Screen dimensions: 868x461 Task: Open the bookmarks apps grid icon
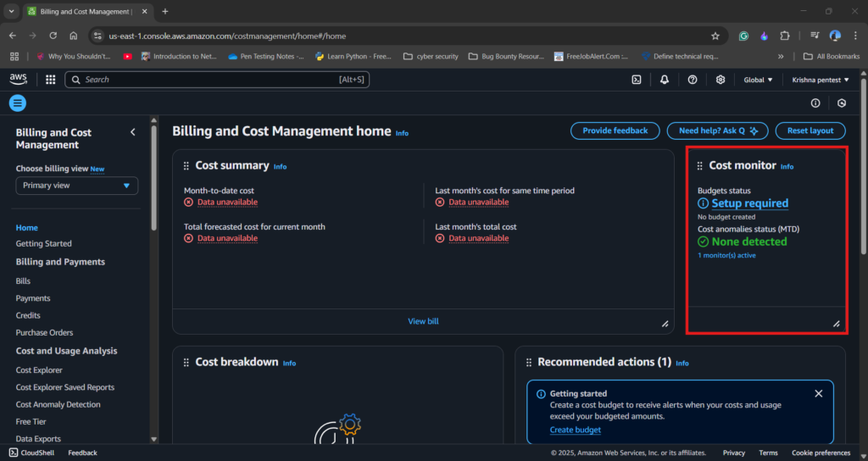point(14,57)
